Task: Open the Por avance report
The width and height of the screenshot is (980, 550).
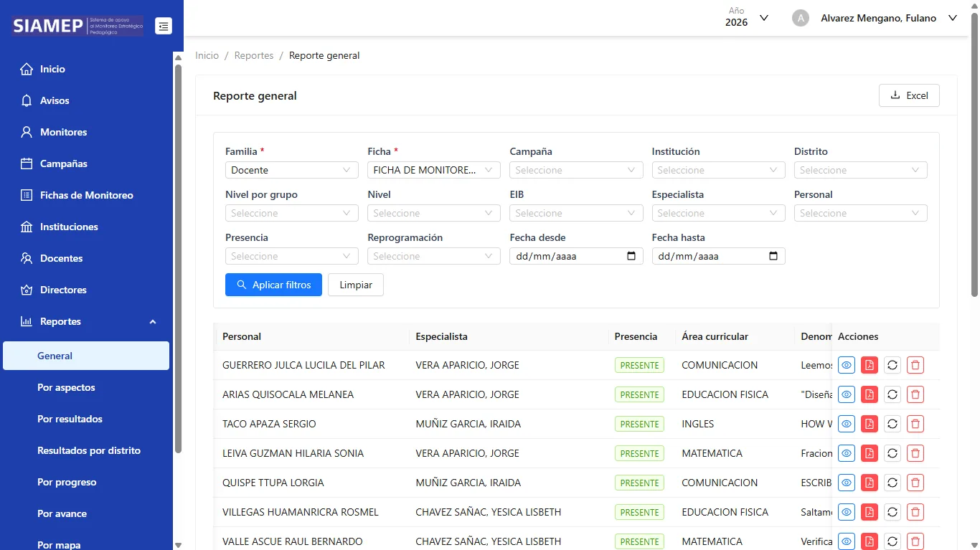Action: tap(86, 513)
